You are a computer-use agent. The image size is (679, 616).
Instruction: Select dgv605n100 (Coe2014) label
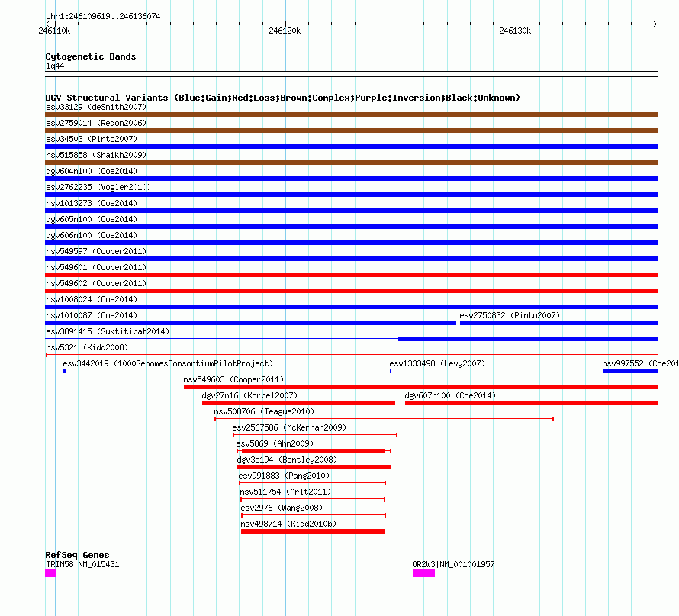(x=92, y=219)
